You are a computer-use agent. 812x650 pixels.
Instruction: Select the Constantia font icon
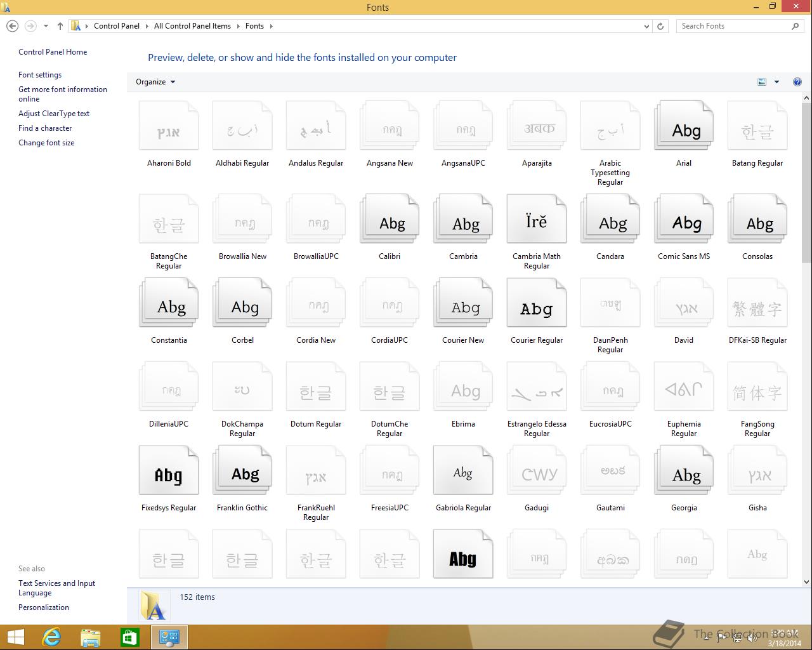(x=169, y=303)
